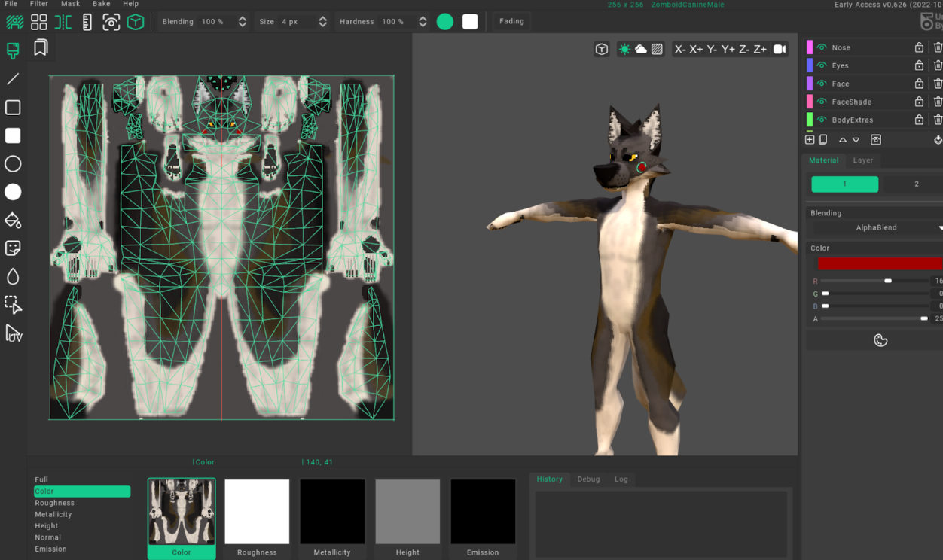Hide the Nose layer
This screenshot has width=943, height=560.
pyautogui.click(x=822, y=47)
